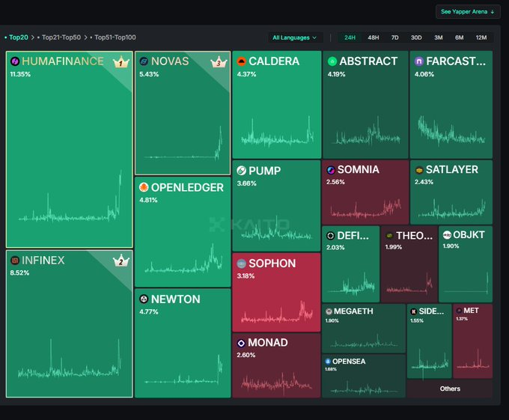Screen dimensions: 509x420
Task: Switch to the 30D timeframe
Action: pos(416,37)
